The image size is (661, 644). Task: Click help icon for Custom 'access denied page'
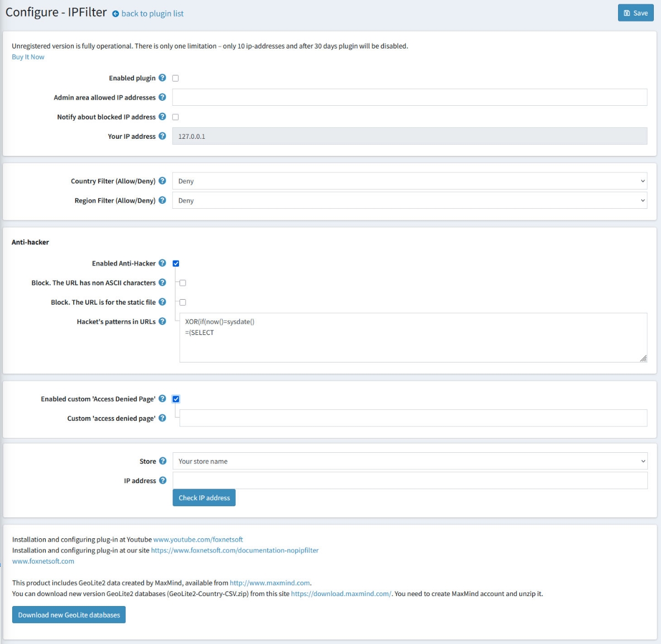(162, 418)
